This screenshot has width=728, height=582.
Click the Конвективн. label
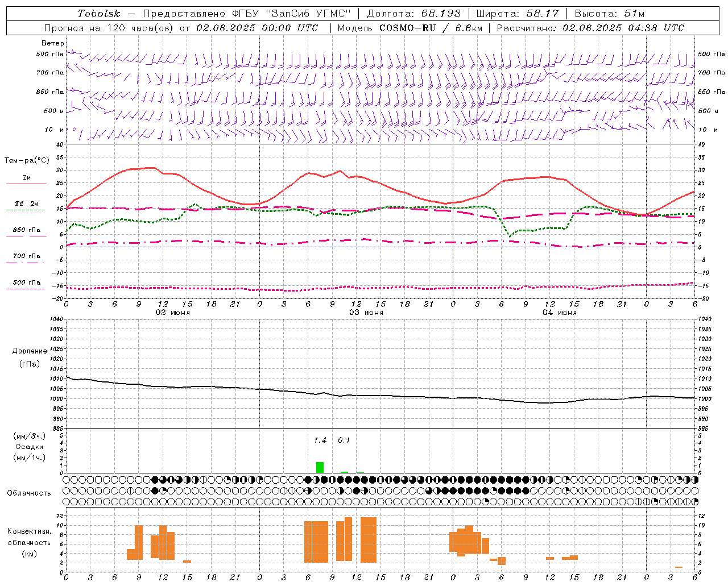tap(29, 531)
